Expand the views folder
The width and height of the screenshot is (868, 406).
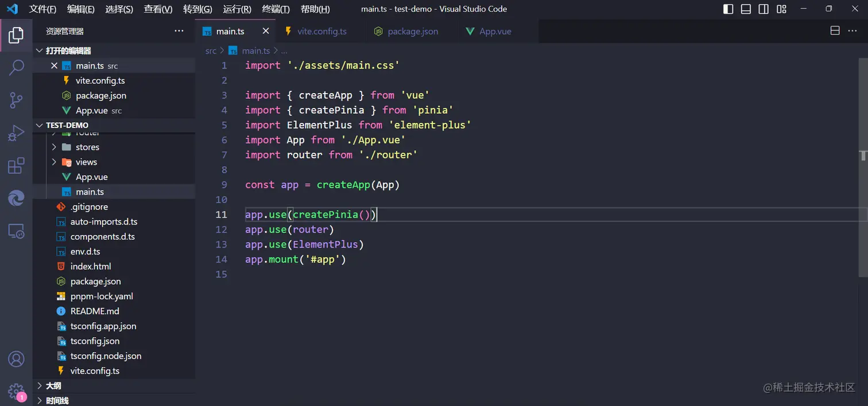tap(114, 162)
